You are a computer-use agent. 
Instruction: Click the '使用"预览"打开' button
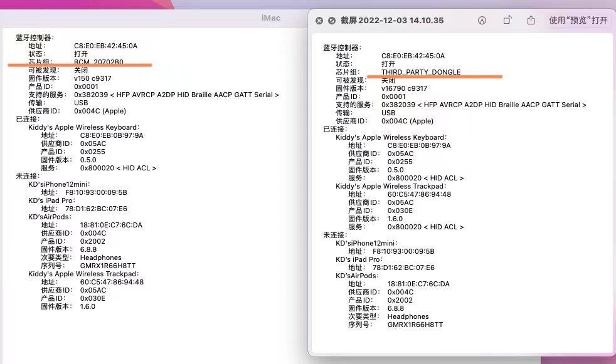pyautogui.click(x=578, y=21)
